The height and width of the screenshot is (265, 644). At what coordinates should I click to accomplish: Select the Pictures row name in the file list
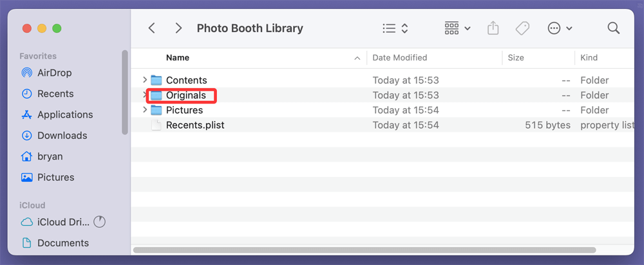[x=184, y=111]
